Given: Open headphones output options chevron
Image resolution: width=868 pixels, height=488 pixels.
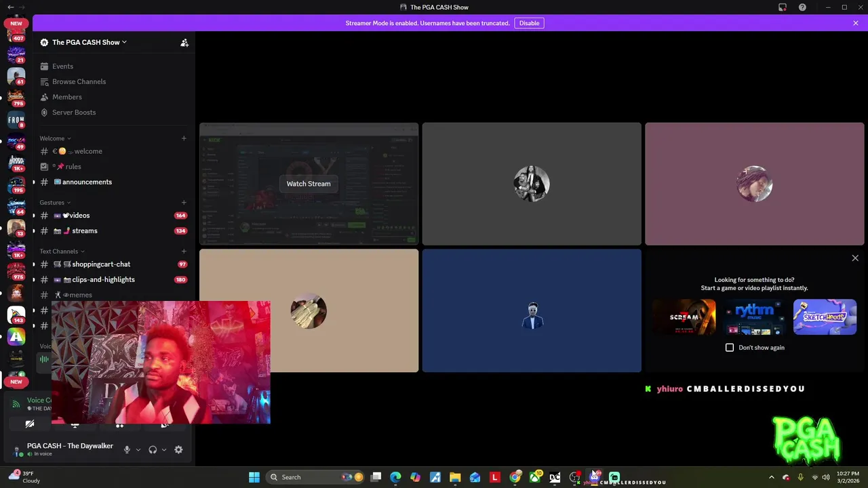Looking at the screenshot, I should click(164, 449).
